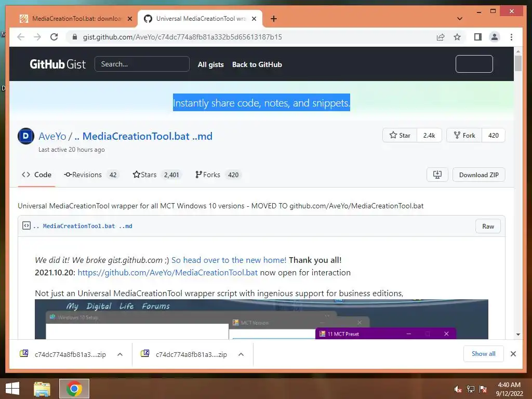Expand options for the second zip download
This screenshot has width=532, height=399.
241,354
